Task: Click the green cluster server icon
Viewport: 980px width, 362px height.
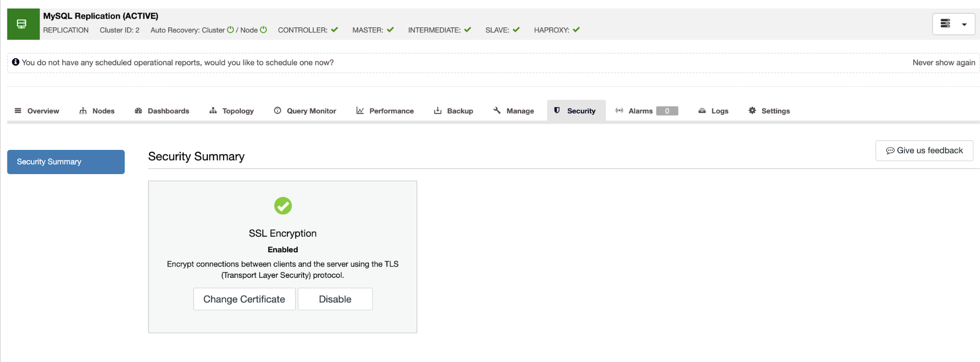Action: (23, 24)
